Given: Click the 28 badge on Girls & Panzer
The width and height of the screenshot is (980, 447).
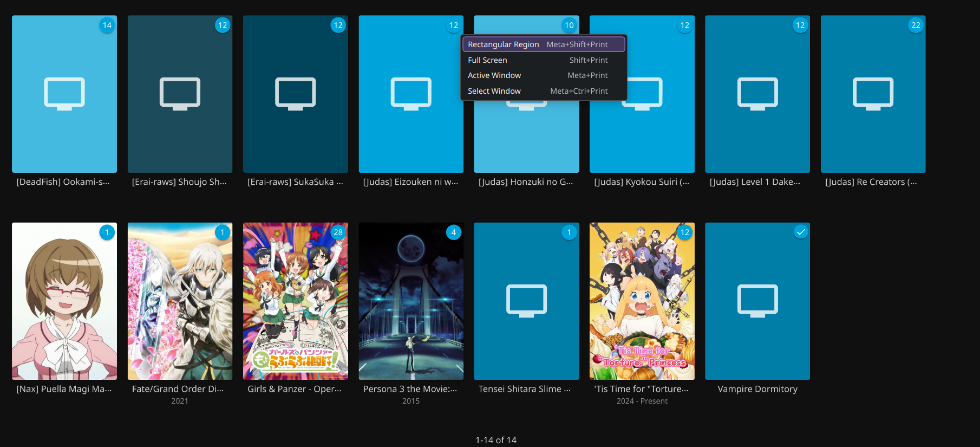Looking at the screenshot, I should coord(338,232).
